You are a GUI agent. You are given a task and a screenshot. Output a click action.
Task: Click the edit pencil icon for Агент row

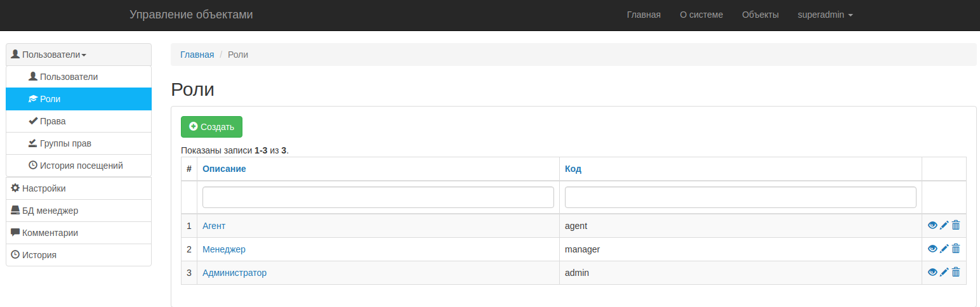tap(944, 225)
